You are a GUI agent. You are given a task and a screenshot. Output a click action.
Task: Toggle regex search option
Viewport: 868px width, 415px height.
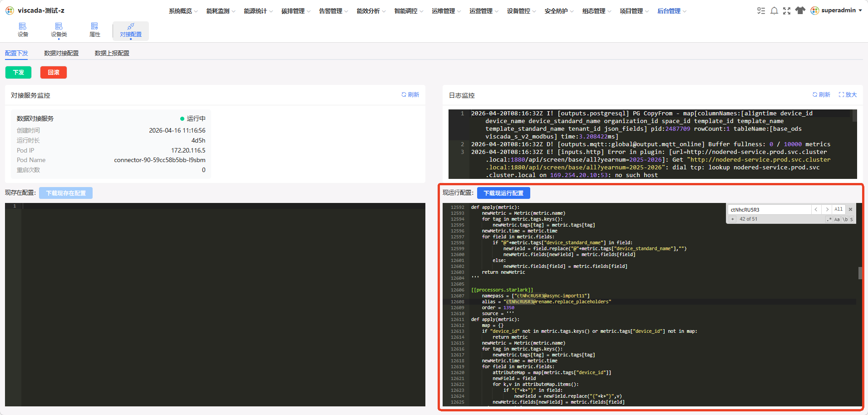point(829,219)
